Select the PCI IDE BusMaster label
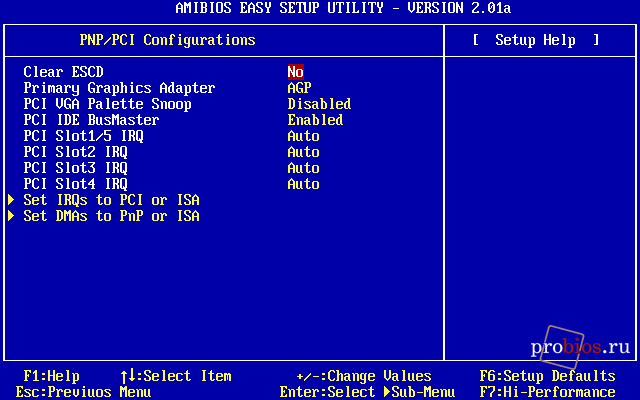The width and height of the screenshot is (640, 400). tap(91, 120)
